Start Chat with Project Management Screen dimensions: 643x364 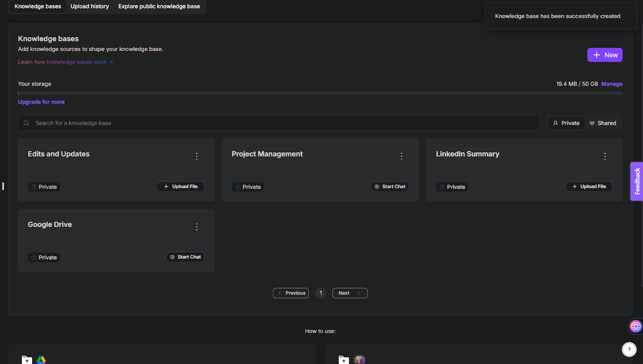pos(389,186)
